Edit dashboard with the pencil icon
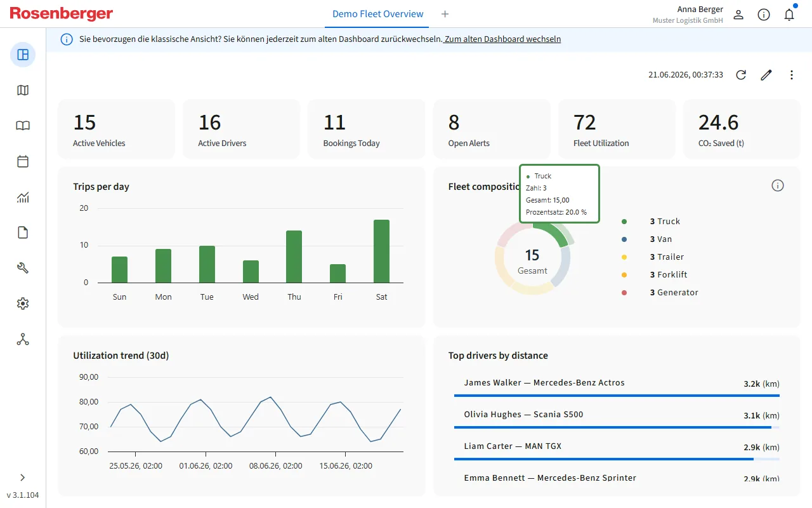Screen dimensions: 812x508 [x=766, y=75]
